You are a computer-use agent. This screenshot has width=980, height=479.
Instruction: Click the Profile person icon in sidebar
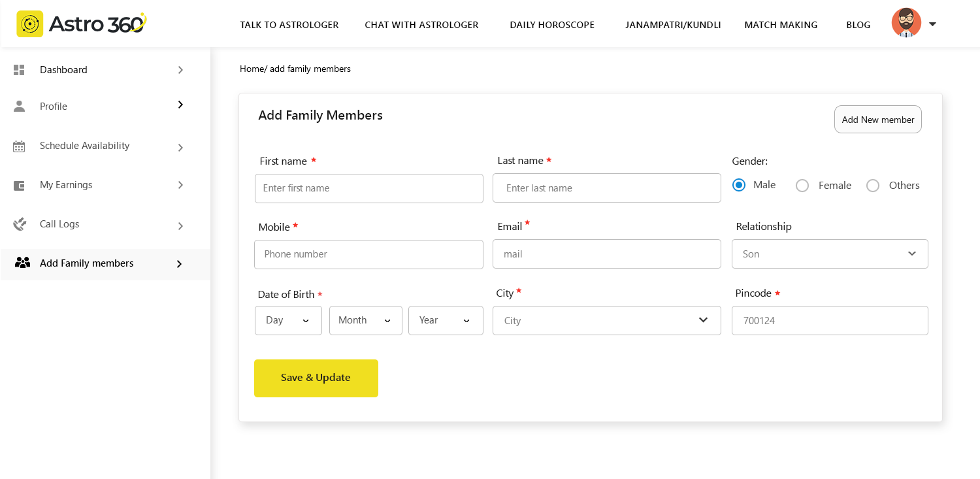click(19, 106)
